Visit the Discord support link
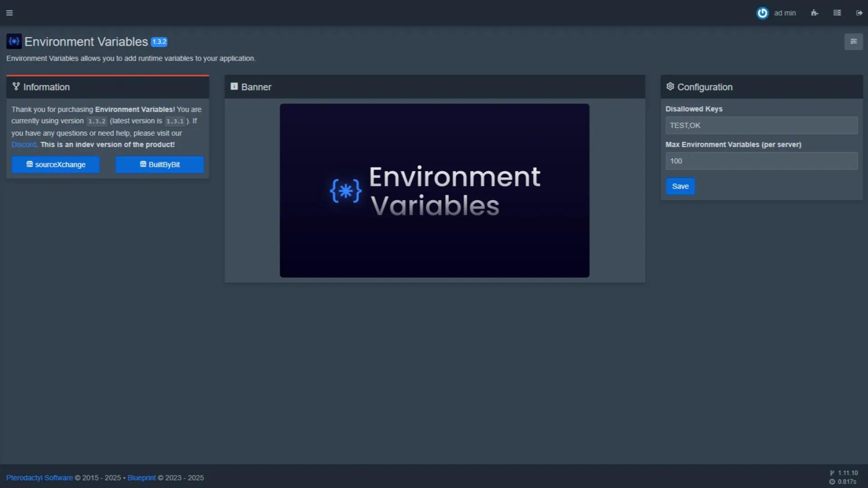 click(x=24, y=145)
